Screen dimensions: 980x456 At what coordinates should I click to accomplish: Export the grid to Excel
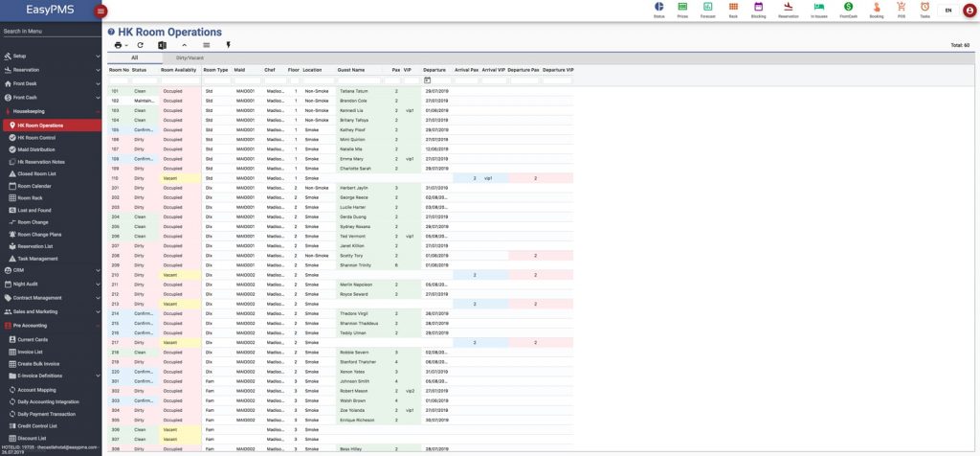coord(162,45)
